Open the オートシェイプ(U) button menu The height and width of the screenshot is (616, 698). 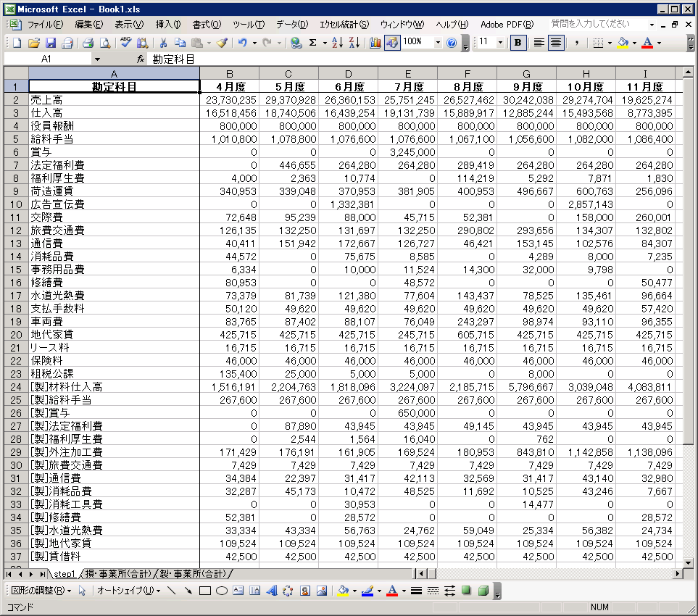click(128, 591)
